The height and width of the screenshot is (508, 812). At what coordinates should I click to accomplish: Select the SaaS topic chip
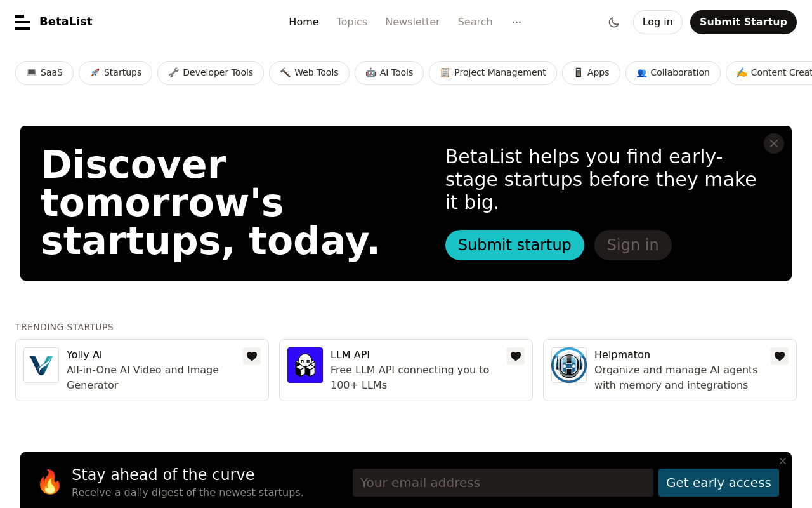pos(44,73)
